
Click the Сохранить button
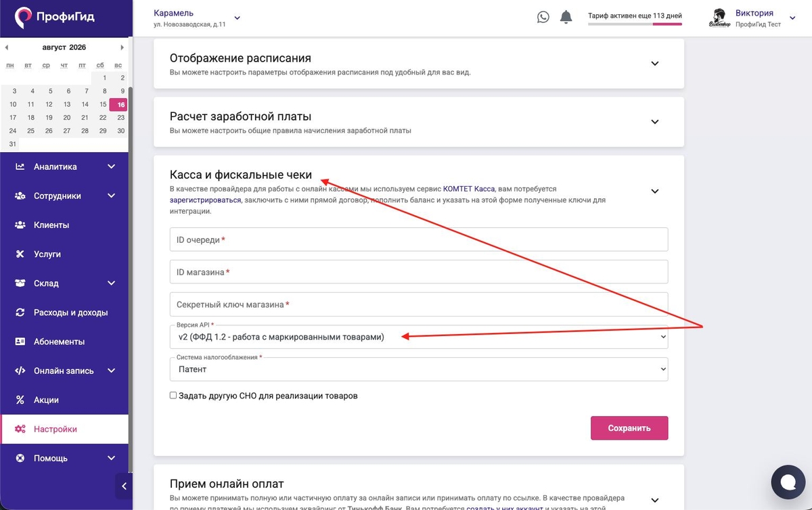(x=629, y=427)
